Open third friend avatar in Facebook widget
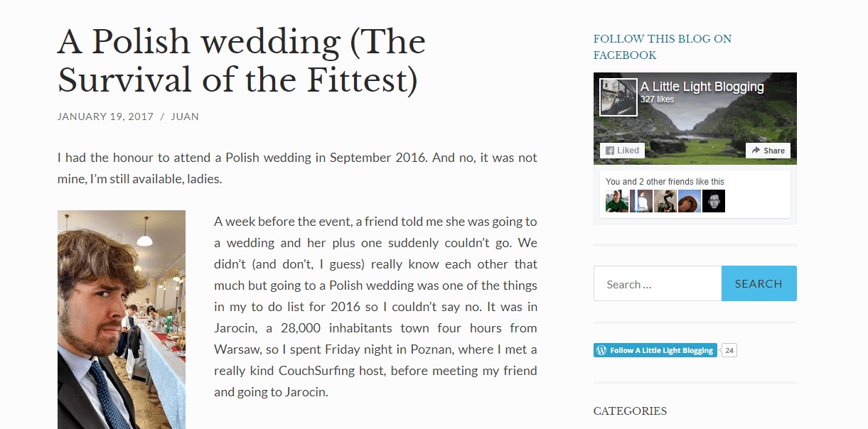The image size is (868, 429). point(665,201)
